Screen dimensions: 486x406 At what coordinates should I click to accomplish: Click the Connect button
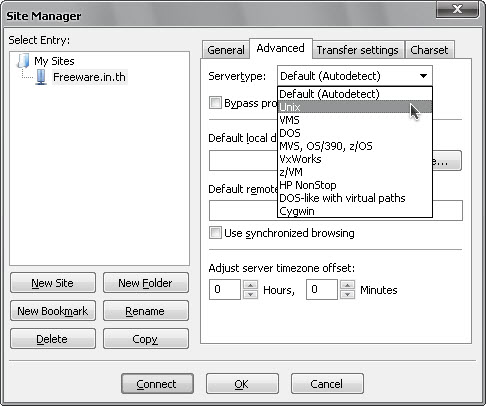point(157,384)
